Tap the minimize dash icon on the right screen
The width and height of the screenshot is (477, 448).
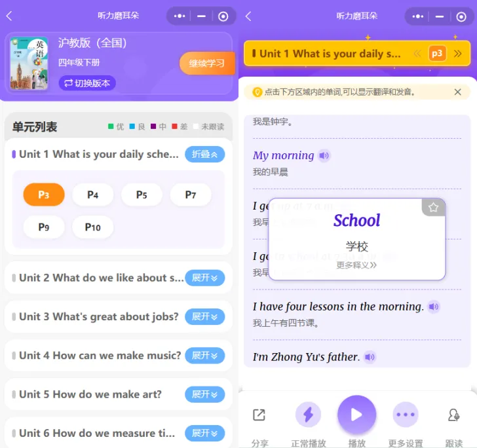point(440,16)
